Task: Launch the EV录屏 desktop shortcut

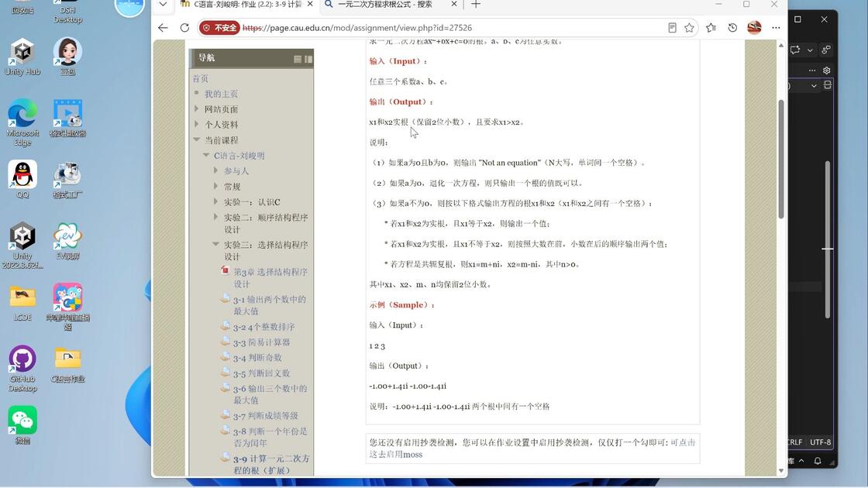Action: 67,241
